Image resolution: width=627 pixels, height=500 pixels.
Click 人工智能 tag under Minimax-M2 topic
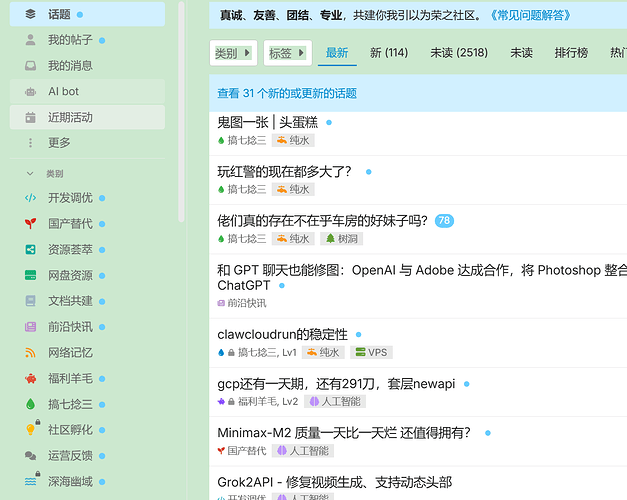pos(303,451)
